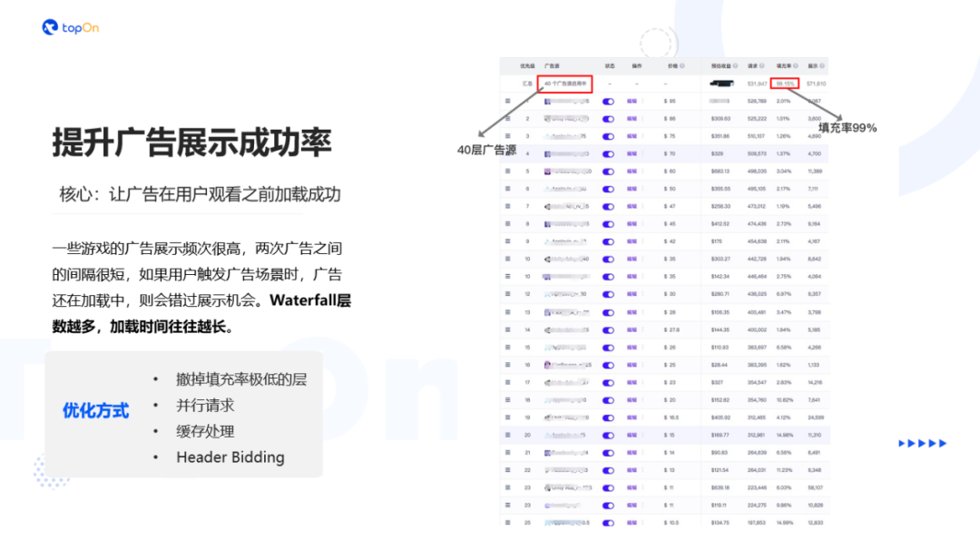
Task: Click the 编辑 link in $ 42 row
Action: [x=632, y=241]
